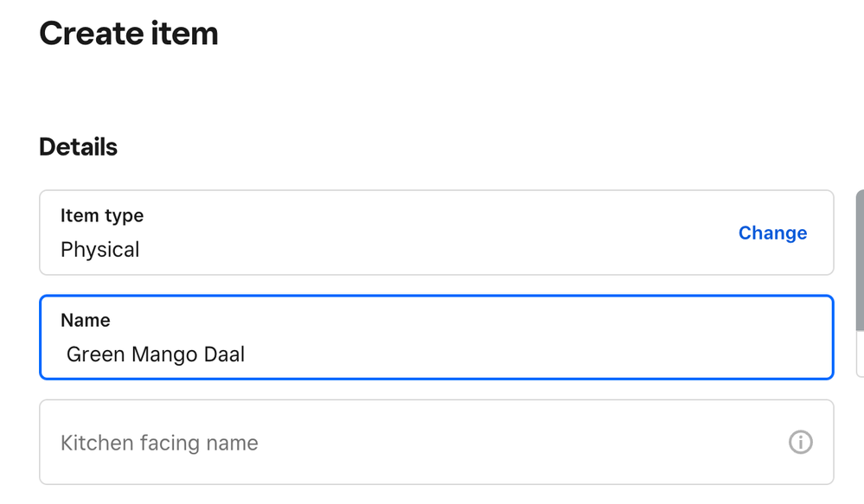Click the Name label above Green Mango Daal

(85, 320)
